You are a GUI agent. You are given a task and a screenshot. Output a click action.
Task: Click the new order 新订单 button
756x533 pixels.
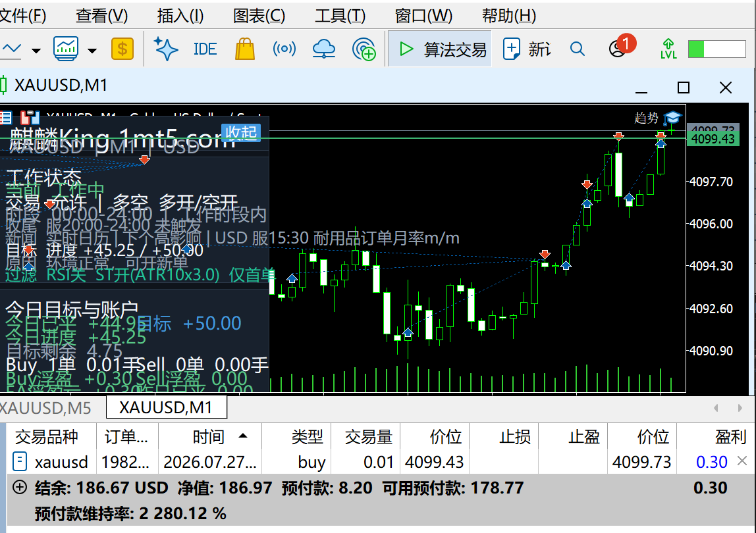pos(527,49)
